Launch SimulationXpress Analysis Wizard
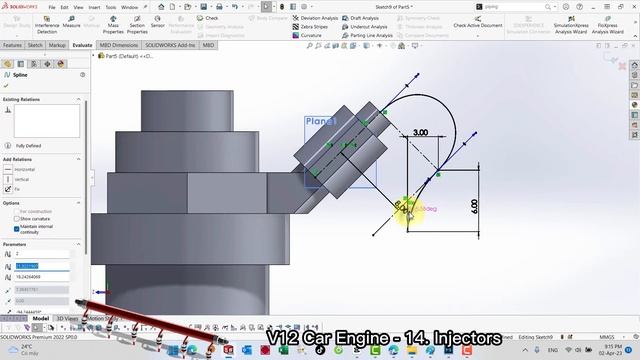The image size is (640, 360). pyautogui.click(x=571, y=25)
